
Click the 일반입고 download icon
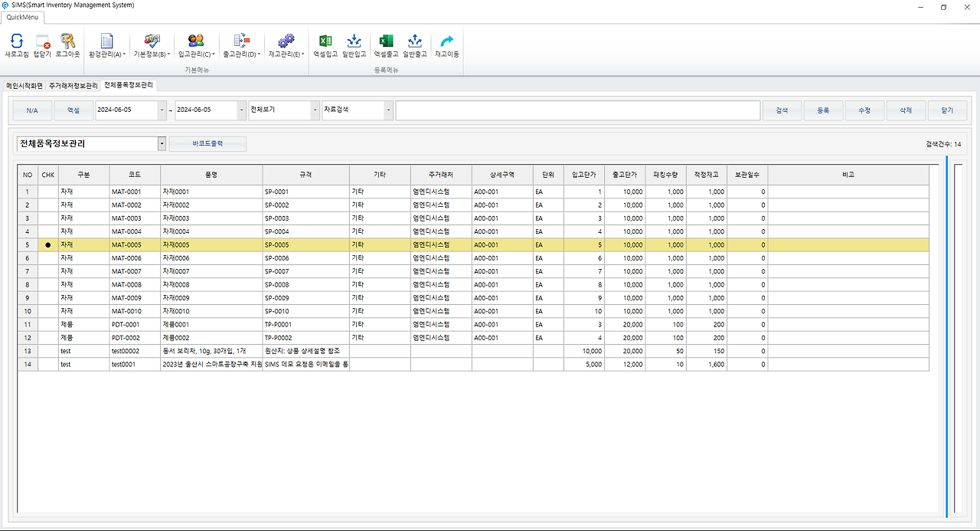point(354,41)
